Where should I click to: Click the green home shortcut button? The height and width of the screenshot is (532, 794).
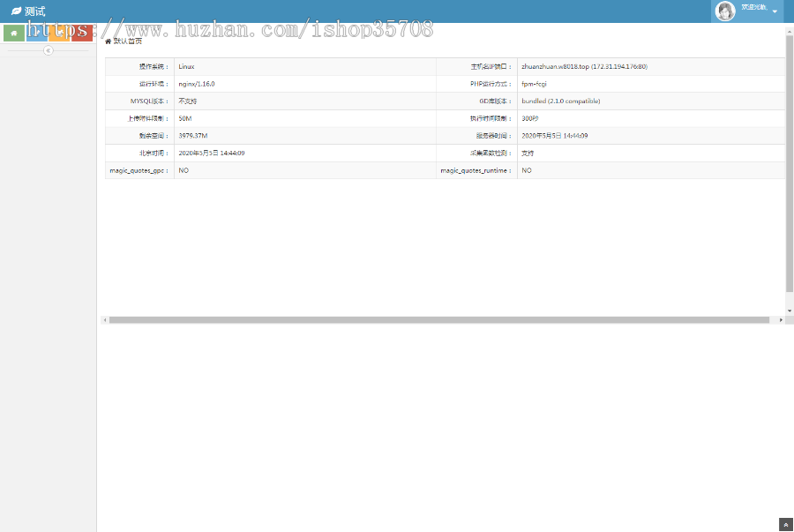(x=14, y=33)
